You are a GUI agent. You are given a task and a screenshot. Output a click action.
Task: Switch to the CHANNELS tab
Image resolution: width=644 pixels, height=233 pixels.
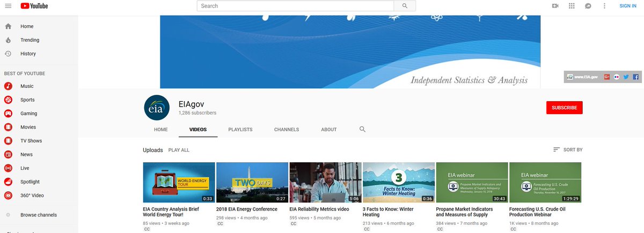[287, 130]
